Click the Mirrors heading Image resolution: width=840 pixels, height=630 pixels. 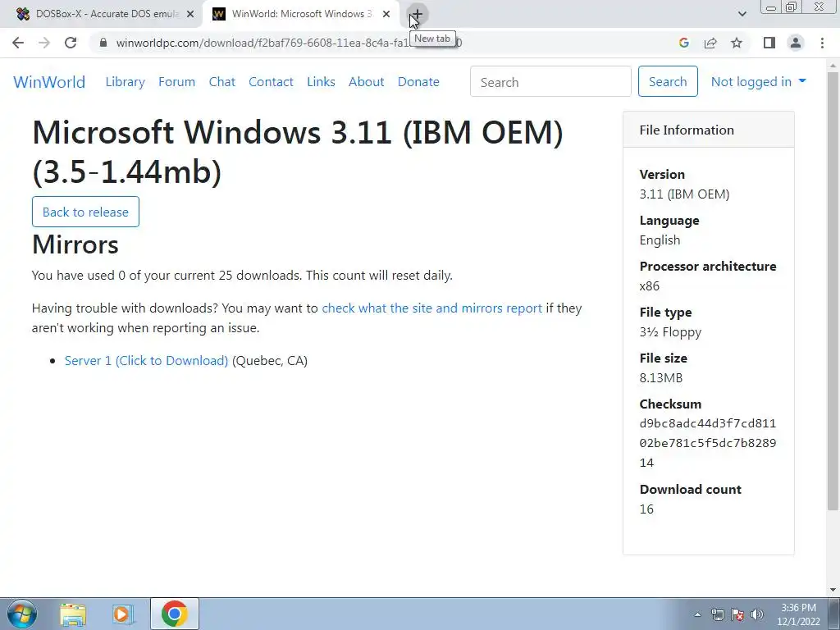coord(75,244)
